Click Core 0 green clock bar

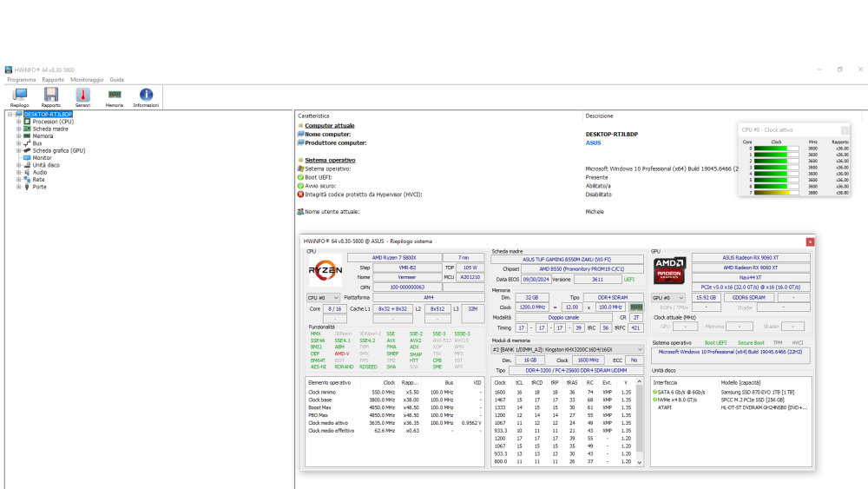[x=776, y=149]
